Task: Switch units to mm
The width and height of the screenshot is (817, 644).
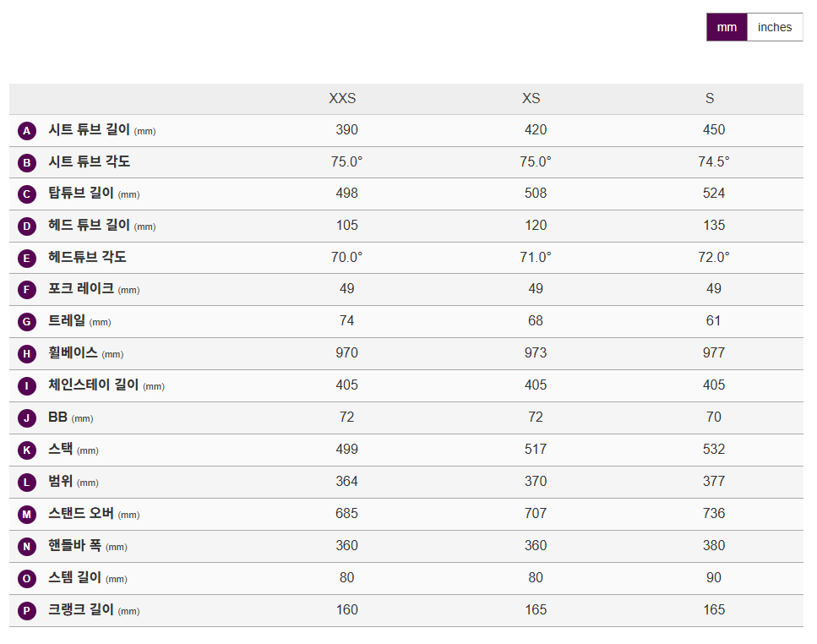Action: tap(727, 27)
